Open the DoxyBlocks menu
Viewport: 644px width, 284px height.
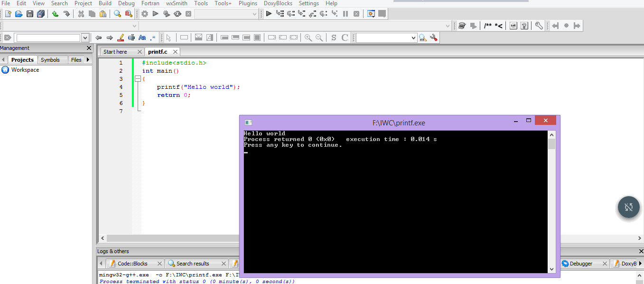click(278, 3)
